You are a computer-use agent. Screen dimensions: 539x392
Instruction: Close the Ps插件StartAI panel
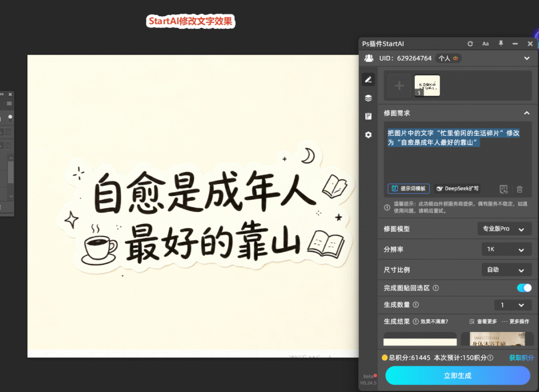tap(530, 44)
